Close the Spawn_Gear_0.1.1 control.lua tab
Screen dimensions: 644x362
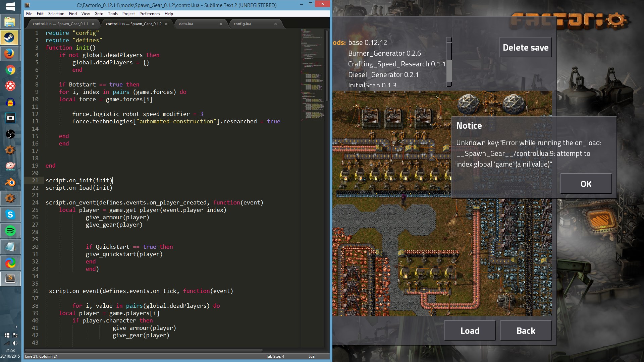tap(93, 24)
